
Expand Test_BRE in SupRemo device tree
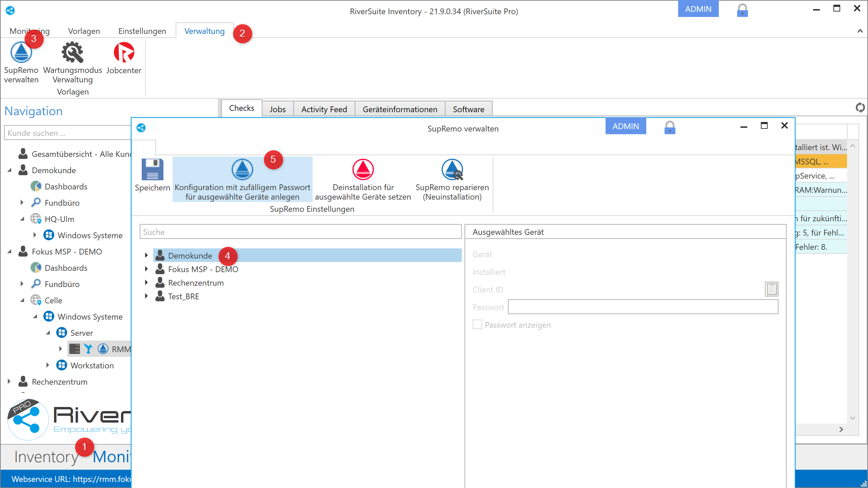pos(146,296)
